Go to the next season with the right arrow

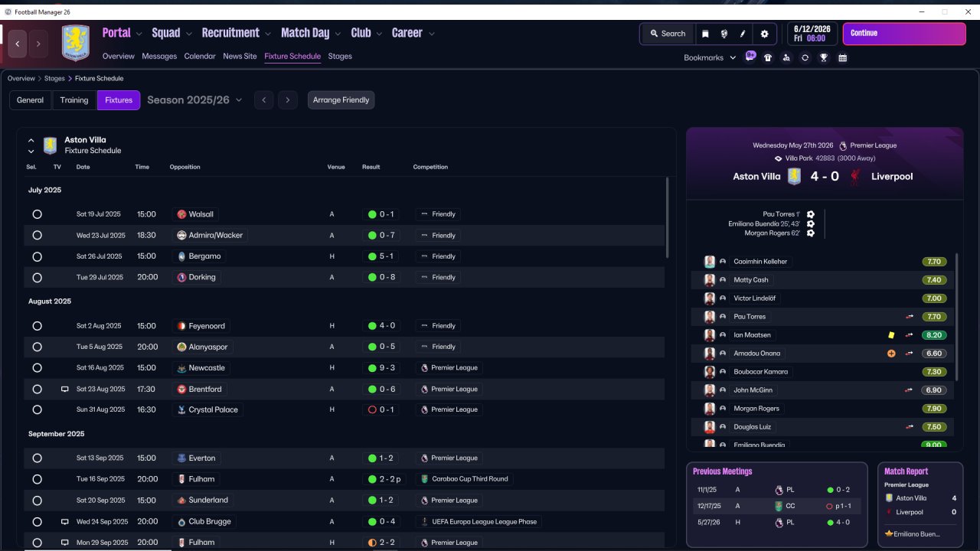[x=288, y=100]
